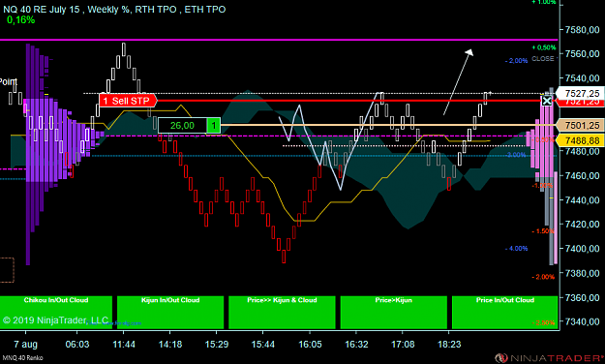Click the 7460,00 price axis label

tap(582, 175)
